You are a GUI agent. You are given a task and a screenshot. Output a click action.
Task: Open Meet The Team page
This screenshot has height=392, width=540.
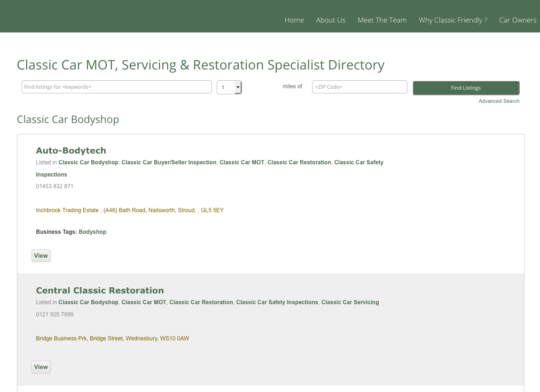[x=382, y=20]
